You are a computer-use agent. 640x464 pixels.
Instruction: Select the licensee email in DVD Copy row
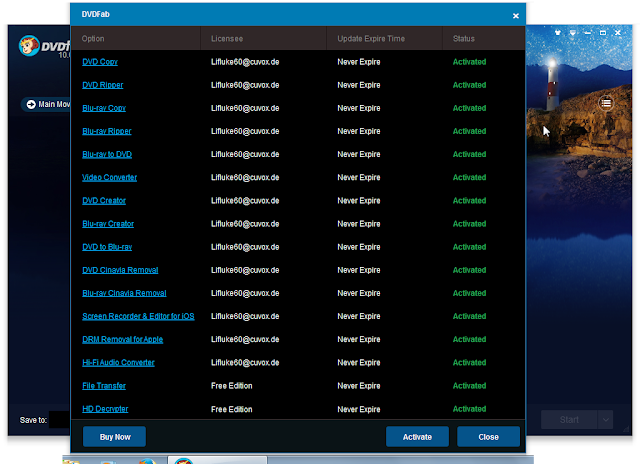tap(245, 62)
